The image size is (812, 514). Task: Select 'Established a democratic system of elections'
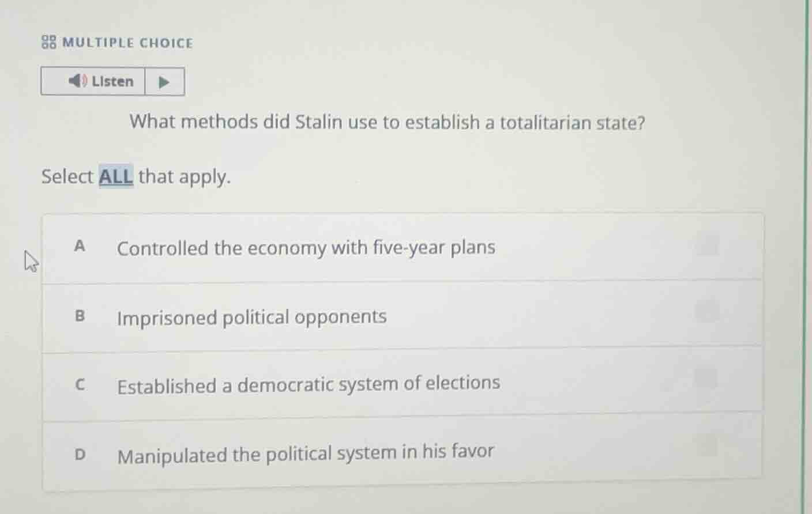[x=308, y=384]
